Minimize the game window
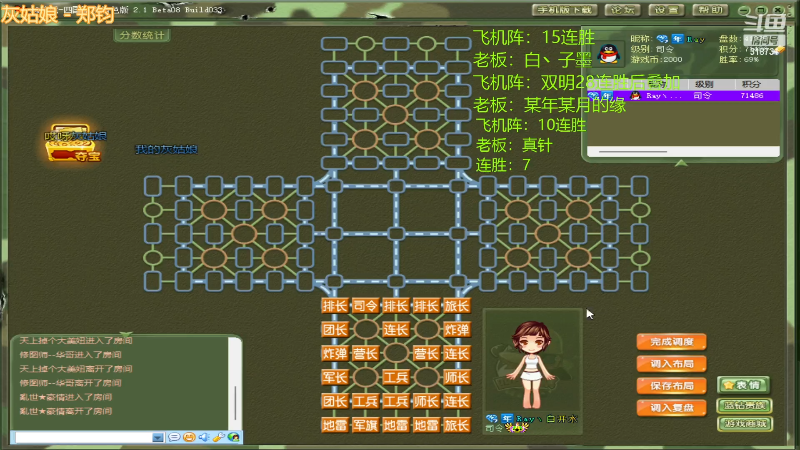The width and height of the screenshot is (800, 450). pyautogui.click(x=744, y=10)
